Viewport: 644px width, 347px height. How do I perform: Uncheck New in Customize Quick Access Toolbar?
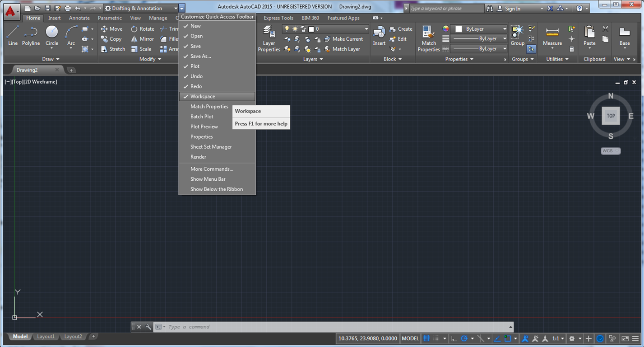pyautogui.click(x=217, y=26)
